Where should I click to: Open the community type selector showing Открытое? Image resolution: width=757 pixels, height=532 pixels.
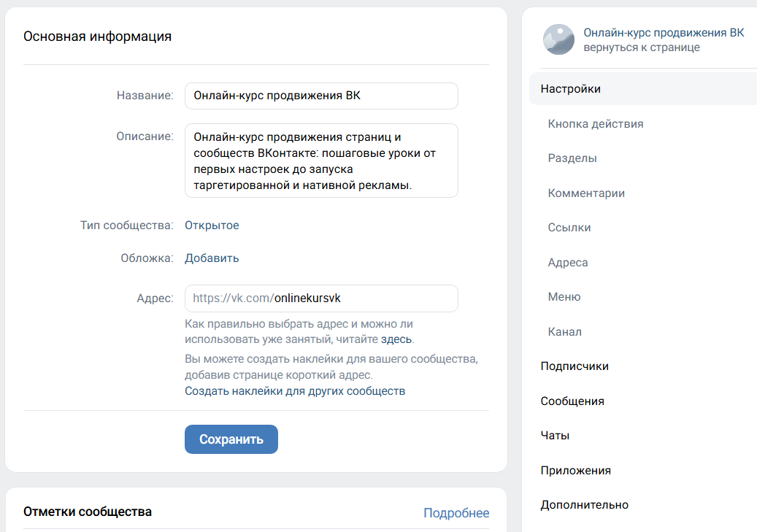point(212,225)
